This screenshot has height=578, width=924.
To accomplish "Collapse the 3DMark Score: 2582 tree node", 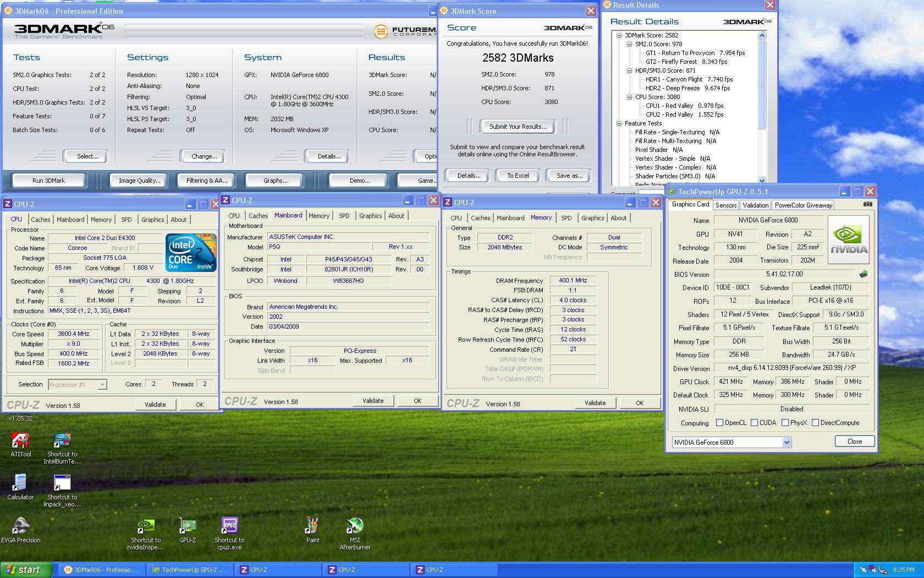I will click(619, 35).
